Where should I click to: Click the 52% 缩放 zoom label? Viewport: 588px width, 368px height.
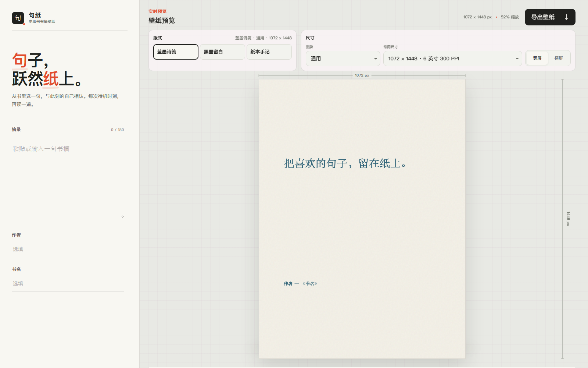(x=510, y=17)
